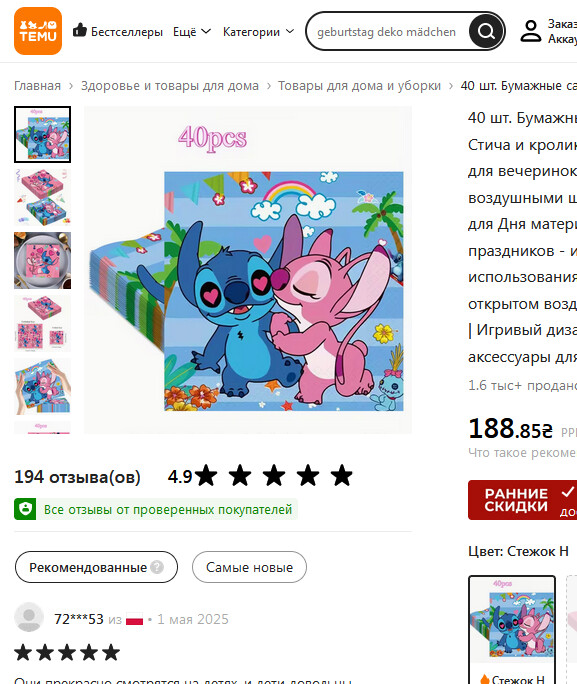The image size is (577, 684).
Task: Select the Стежок Н color option
Action: [x=512, y=629]
